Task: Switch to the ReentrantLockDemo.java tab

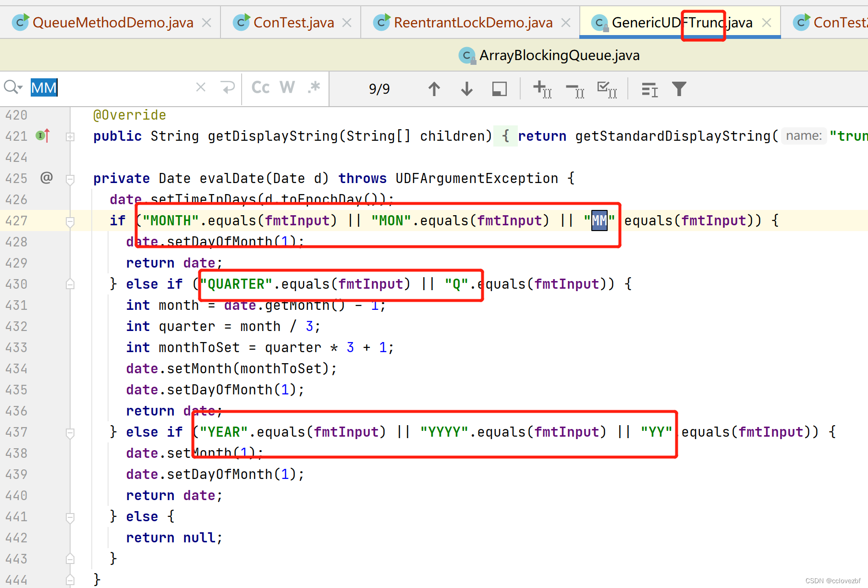Action: [472, 22]
